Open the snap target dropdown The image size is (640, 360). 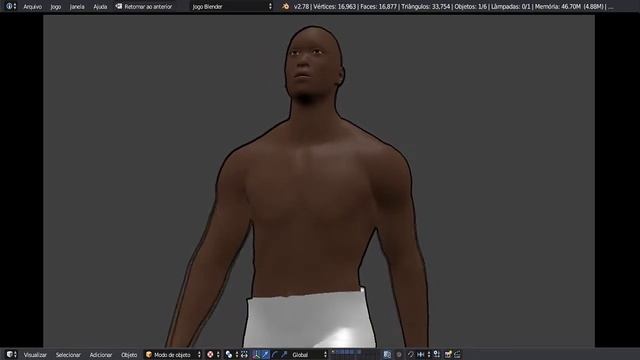436,355
